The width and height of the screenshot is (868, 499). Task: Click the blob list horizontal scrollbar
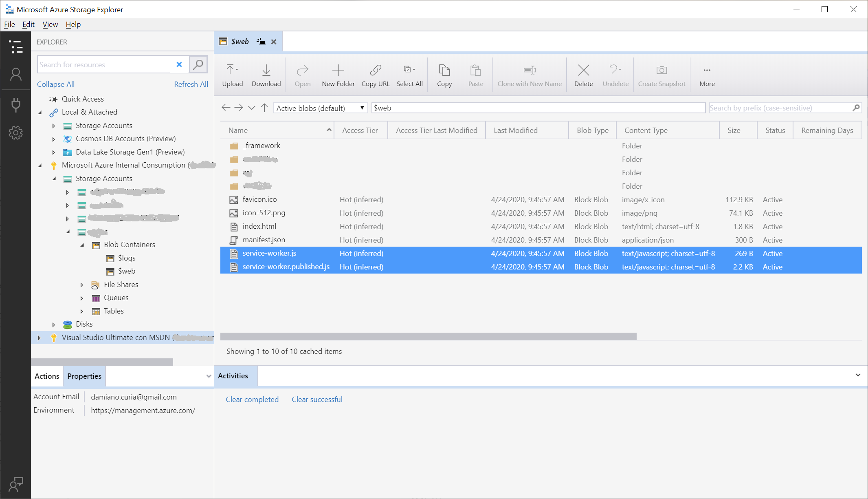click(428, 336)
